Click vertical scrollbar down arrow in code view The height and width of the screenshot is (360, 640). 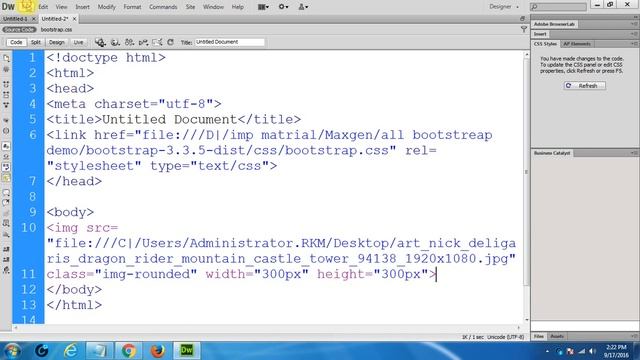click(527, 320)
